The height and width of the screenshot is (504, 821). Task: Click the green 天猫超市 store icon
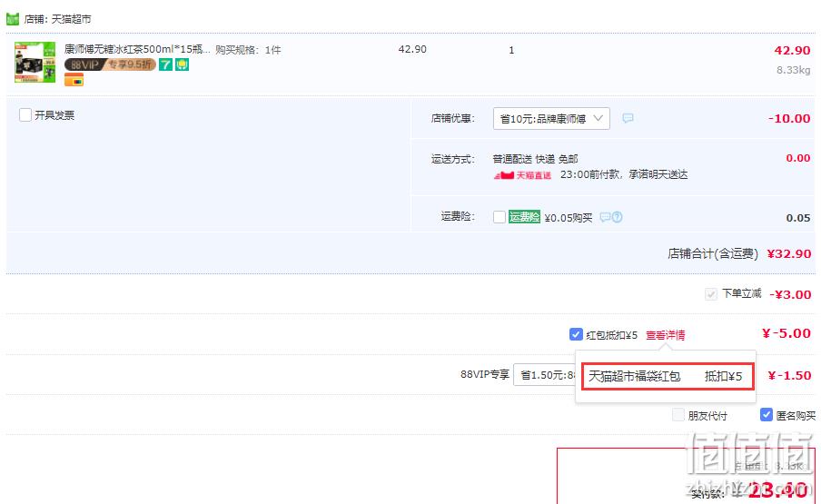coord(13,19)
